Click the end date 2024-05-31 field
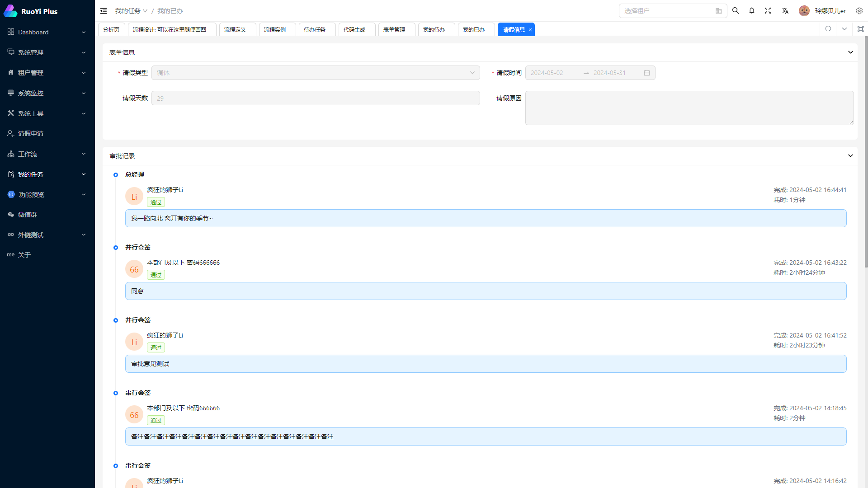Image resolution: width=868 pixels, height=488 pixels. (616, 73)
